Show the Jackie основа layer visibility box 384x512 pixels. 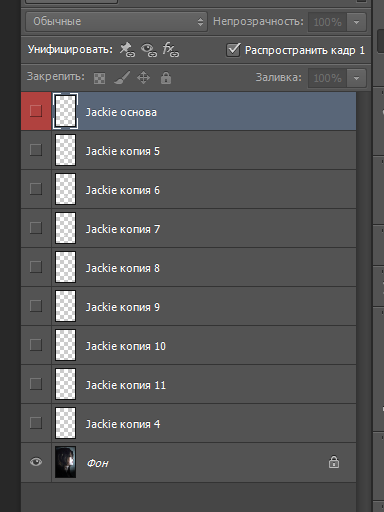coord(36,111)
